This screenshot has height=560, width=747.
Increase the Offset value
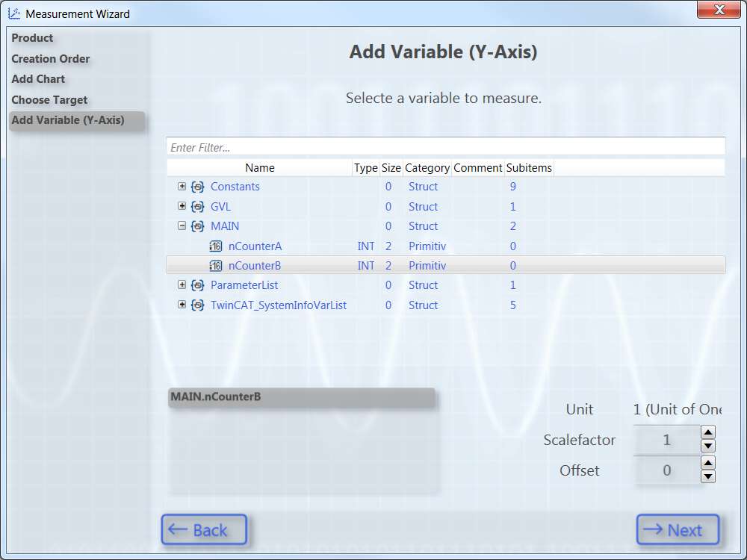(x=708, y=463)
